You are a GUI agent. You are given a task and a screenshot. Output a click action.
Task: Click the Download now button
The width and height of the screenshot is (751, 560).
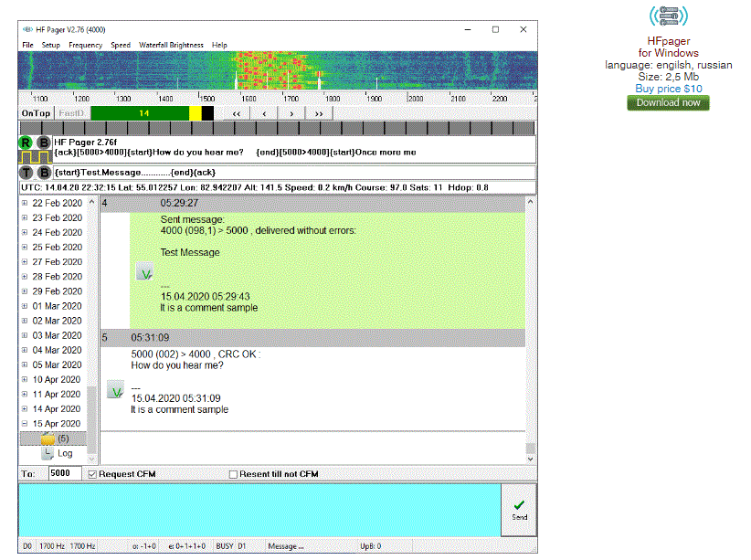click(668, 102)
